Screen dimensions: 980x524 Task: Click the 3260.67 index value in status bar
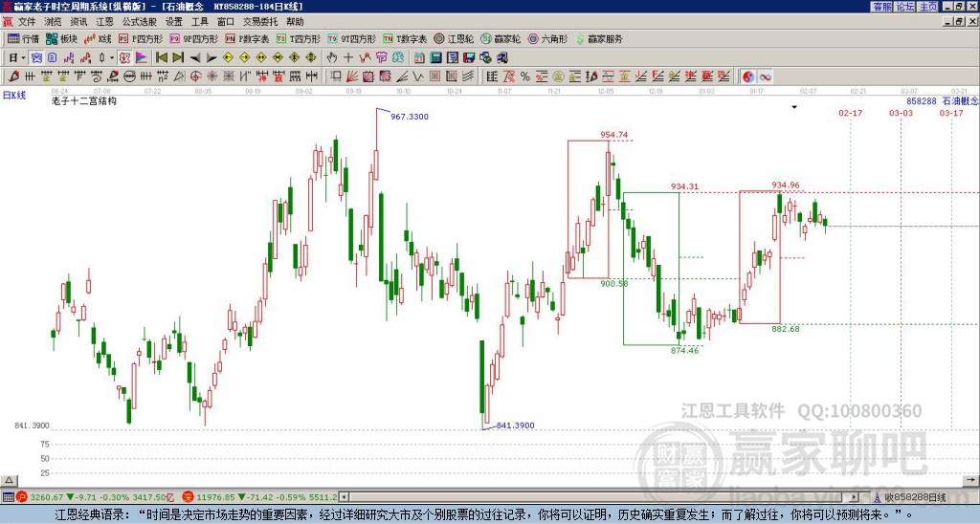click(47, 497)
